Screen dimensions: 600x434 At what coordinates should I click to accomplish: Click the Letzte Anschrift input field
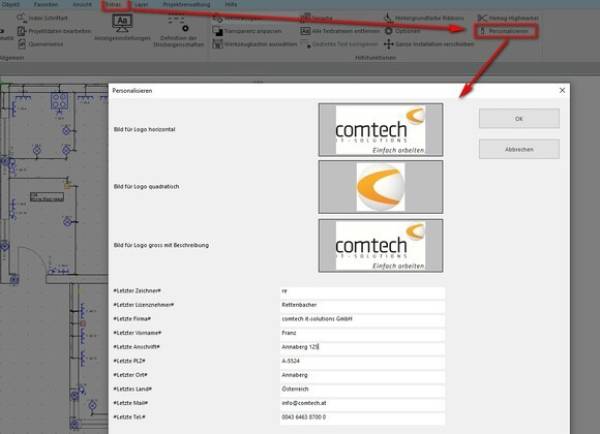tap(362, 347)
